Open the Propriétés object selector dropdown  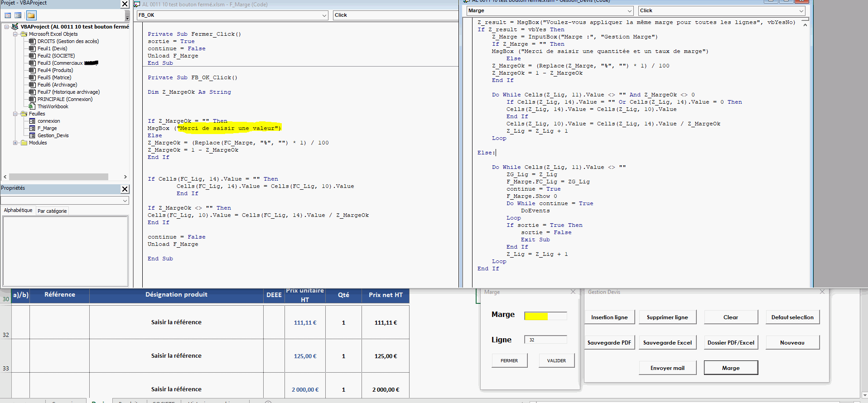(125, 201)
